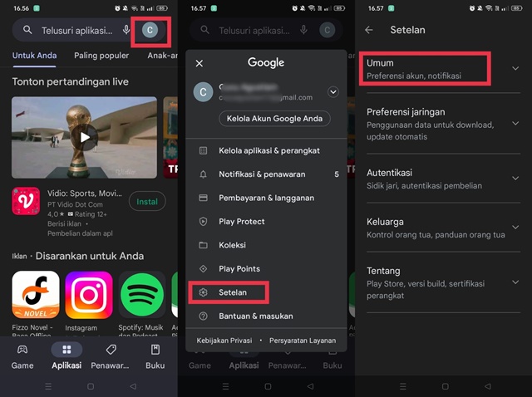The image size is (532, 397).
Task: Expand Preferensi jaringan chevron
Action: [515, 124]
